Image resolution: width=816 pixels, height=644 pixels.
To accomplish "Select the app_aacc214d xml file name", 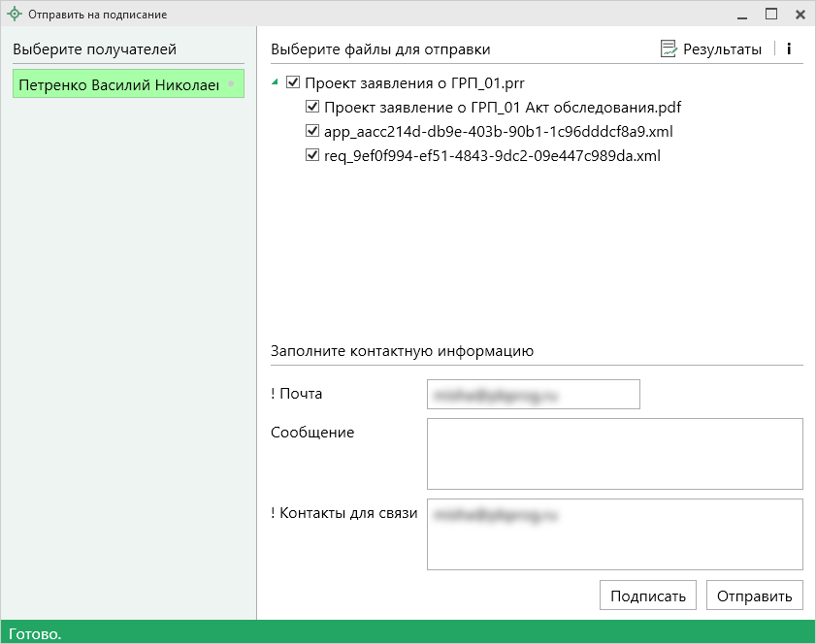I will point(498,131).
